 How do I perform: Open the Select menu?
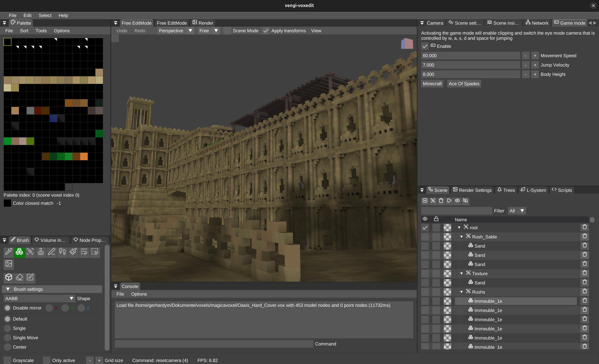tap(45, 15)
